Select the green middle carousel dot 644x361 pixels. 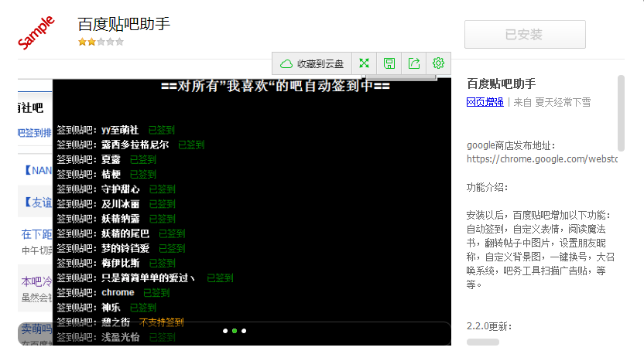point(235,331)
